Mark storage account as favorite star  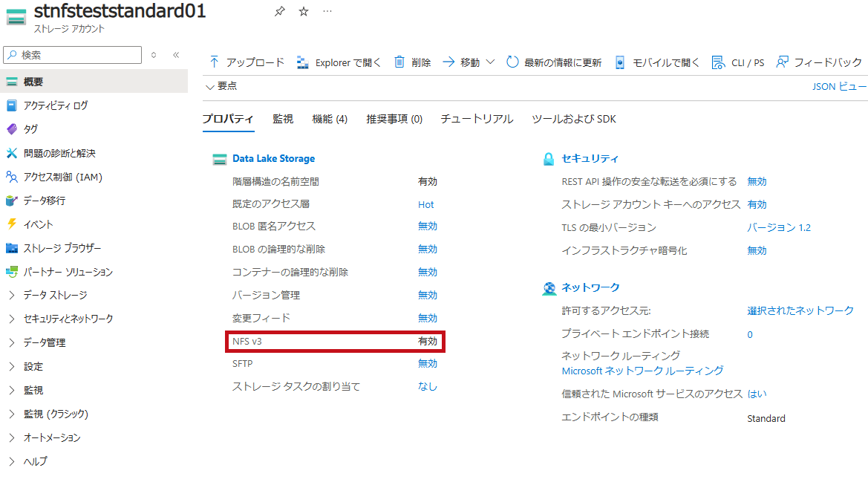coord(304,12)
